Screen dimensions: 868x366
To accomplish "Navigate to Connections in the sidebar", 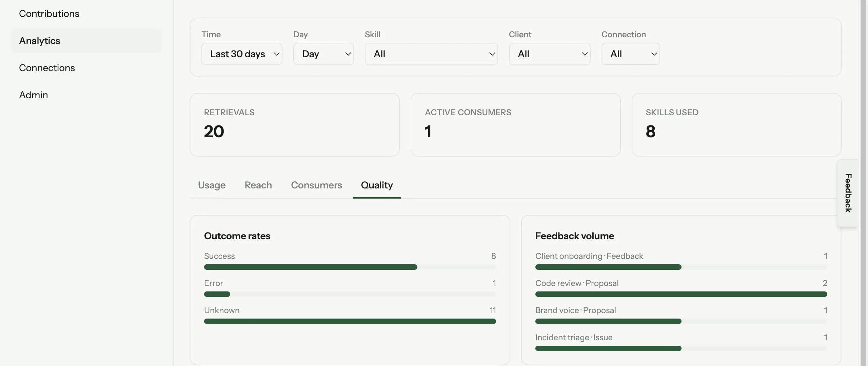I will 86,68.
